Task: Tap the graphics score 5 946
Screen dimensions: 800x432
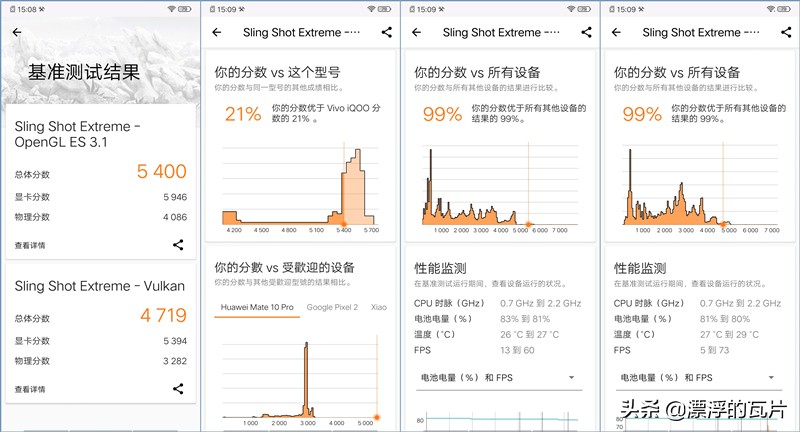Action: coord(175,197)
